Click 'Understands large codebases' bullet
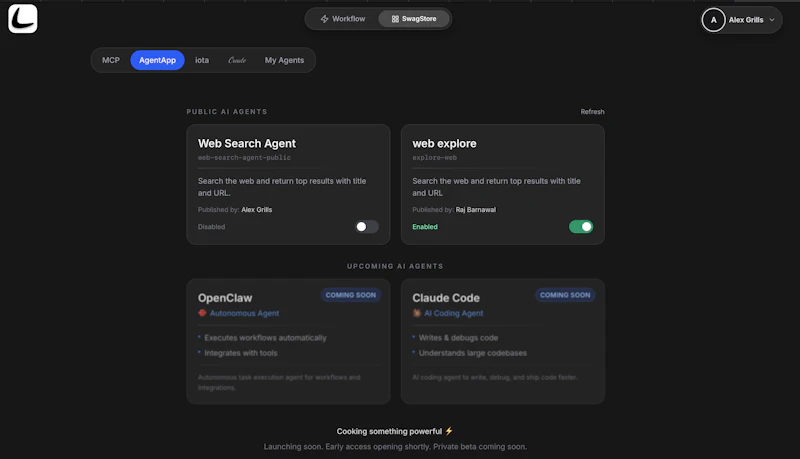This screenshot has height=459, width=800. (x=472, y=353)
